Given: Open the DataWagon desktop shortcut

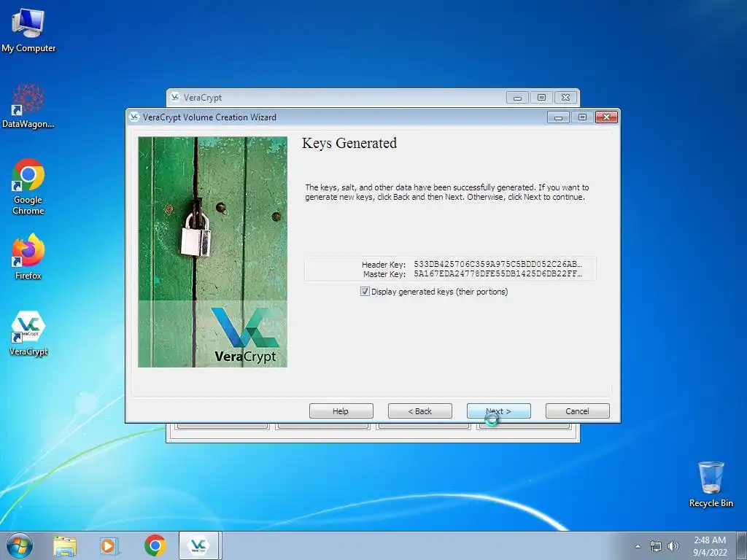Looking at the screenshot, I should pyautogui.click(x=28, y=106).
